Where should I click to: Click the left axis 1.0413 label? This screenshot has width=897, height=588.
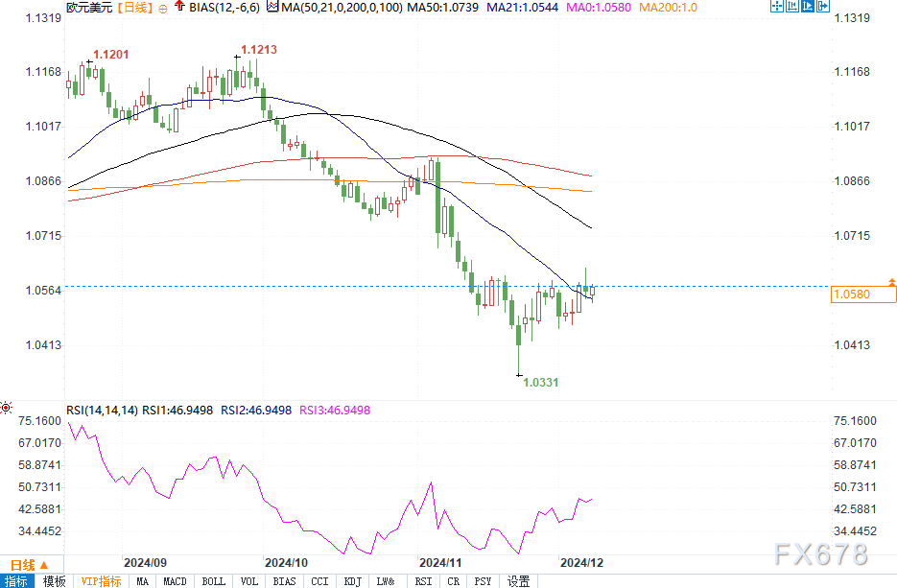[x=43, y=345]
